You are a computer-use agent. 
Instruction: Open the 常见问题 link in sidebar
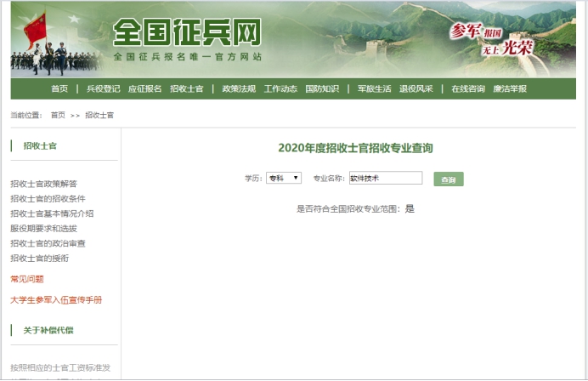[x=27, y=279]
